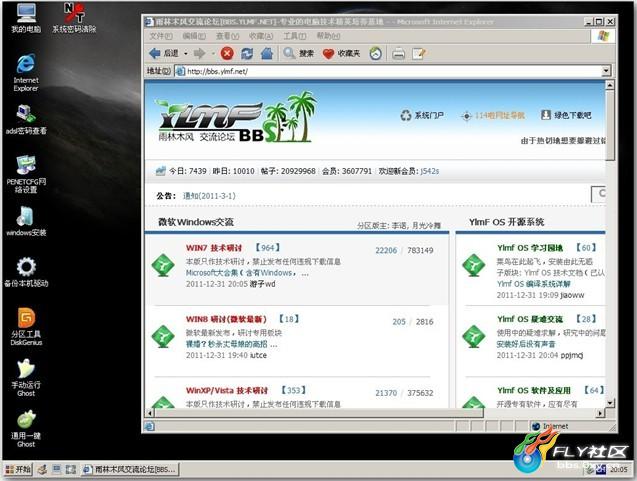Viewport: 637px width, 481px height.
Task: Open the Ylmf OS 疑难交流 link
Action: [x=530, y=319]
